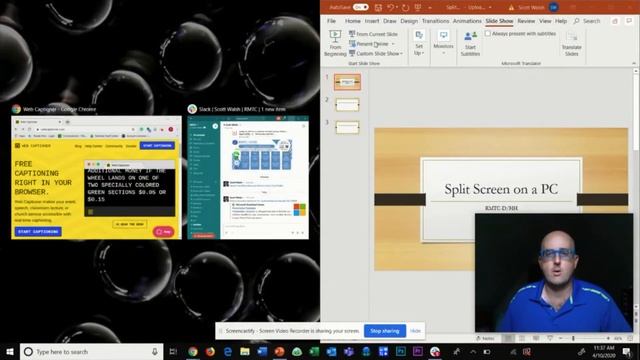
Task: Open Custom Slide Show dropdown
Action: tap(376, 53)
